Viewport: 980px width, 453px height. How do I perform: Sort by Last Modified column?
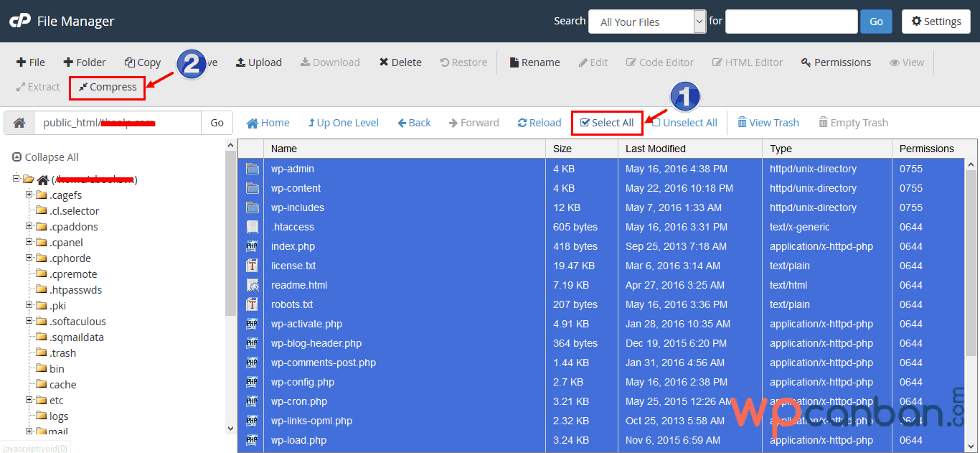690,149
